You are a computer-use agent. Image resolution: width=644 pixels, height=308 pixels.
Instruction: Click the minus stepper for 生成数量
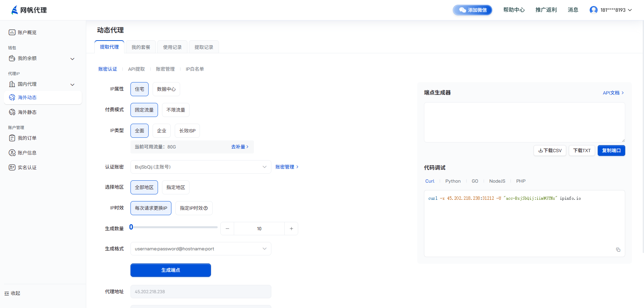click(x=227, y=229)
